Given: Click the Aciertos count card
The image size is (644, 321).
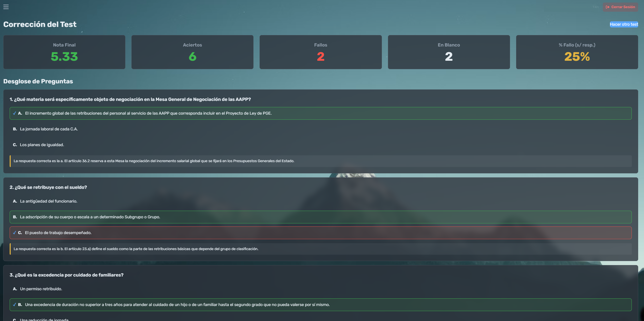Looking at the screenshot, I should point(192,52).
